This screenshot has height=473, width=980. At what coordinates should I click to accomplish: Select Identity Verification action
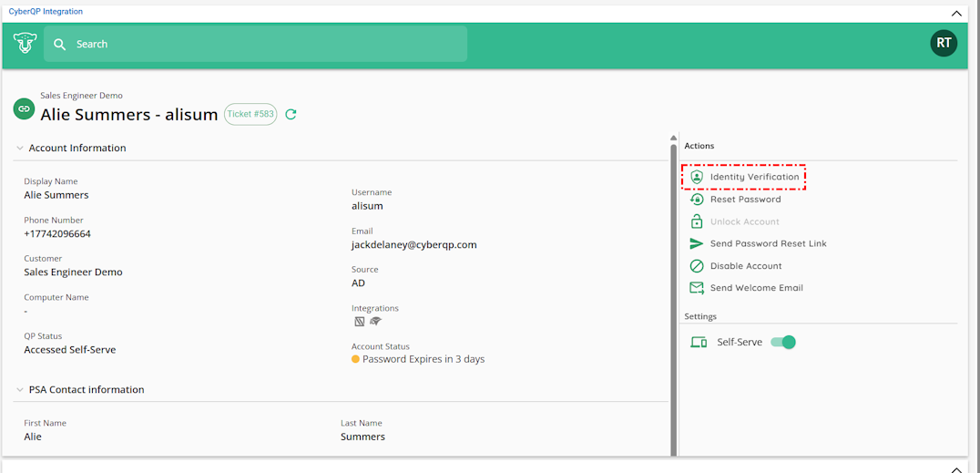point(754,177)
